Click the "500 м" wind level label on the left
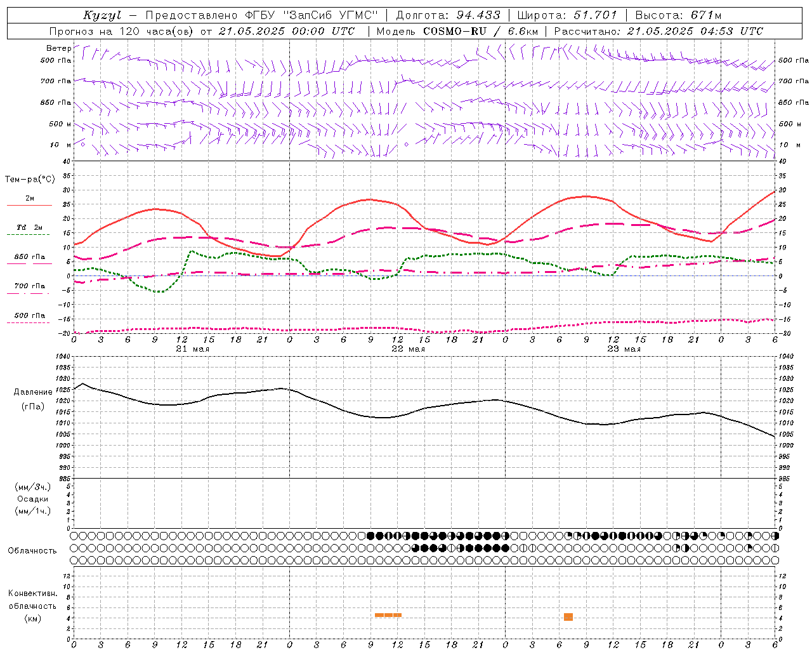This screenshot has height=650, width=812. click(60, 124)
